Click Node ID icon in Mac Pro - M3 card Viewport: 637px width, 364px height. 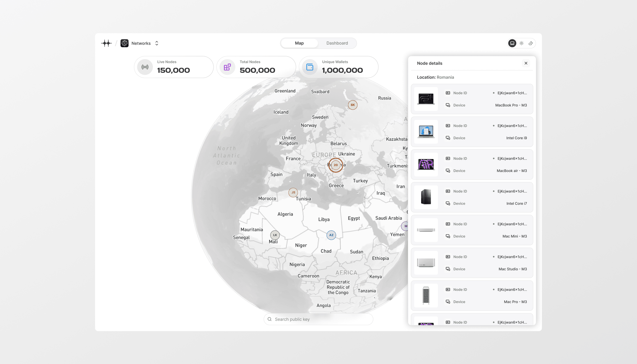point(448,290)
